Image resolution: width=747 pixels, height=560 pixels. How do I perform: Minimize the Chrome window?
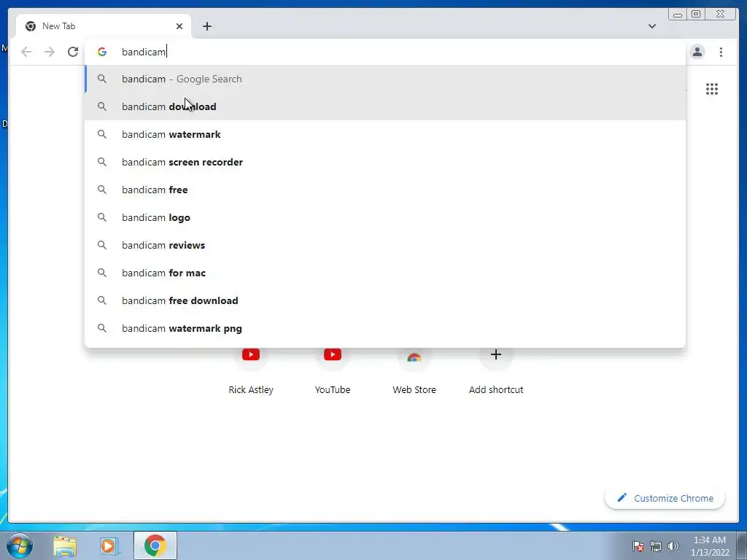coord(678,15)
